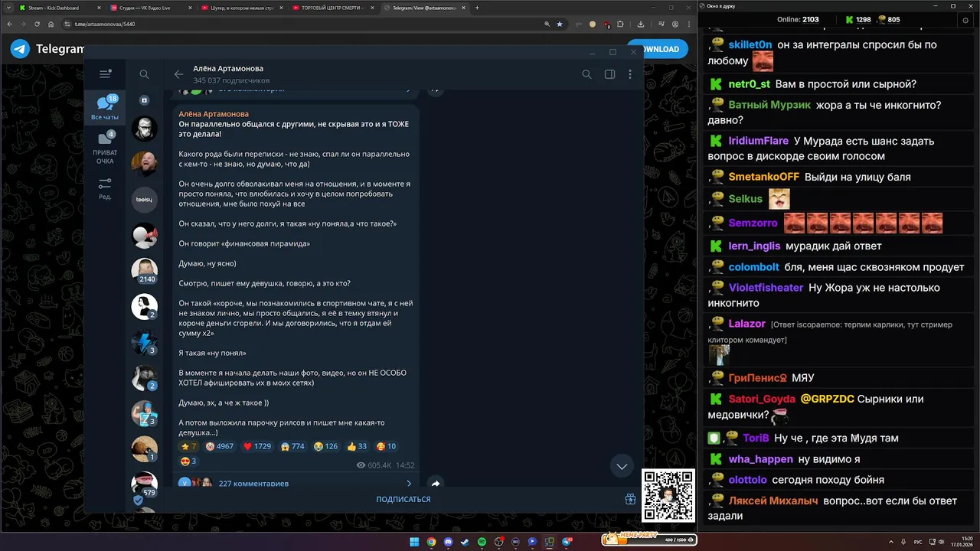The height and width of the screenshot is (551, 980).
Task: Open Discord from the taskbar
Action: tap(448, 542)
